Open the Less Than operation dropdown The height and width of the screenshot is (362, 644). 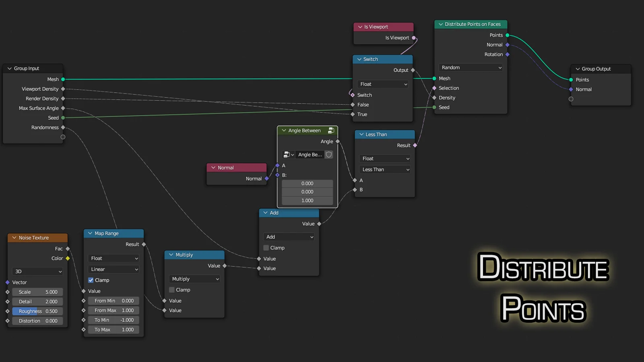click(384, 169)
